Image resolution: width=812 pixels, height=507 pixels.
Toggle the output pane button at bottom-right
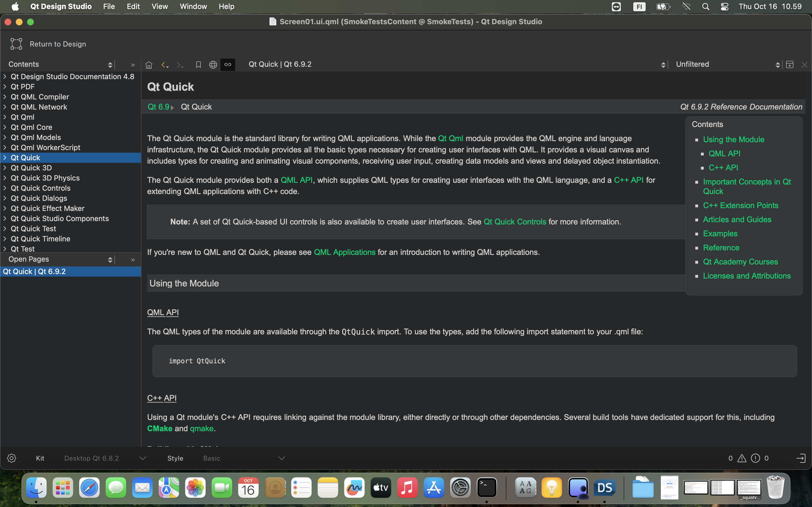(x=801, y=458)
